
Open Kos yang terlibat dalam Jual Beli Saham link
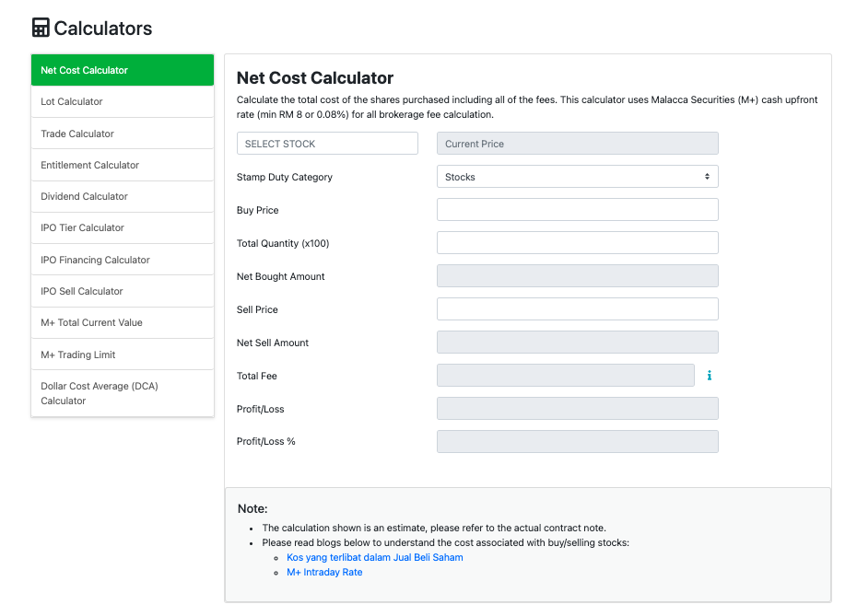[374, 557]
